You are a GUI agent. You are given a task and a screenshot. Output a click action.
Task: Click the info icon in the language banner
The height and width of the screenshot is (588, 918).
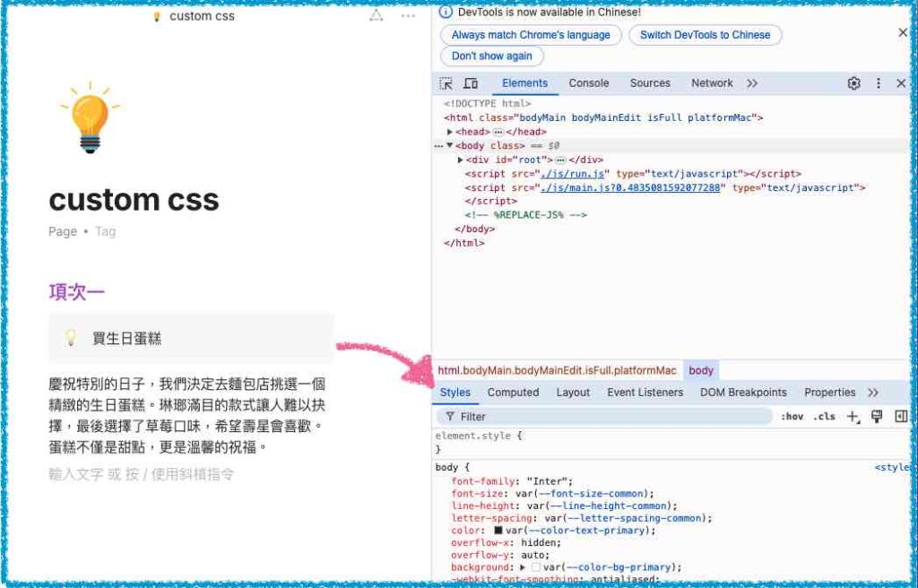click(x=446, y=12)
